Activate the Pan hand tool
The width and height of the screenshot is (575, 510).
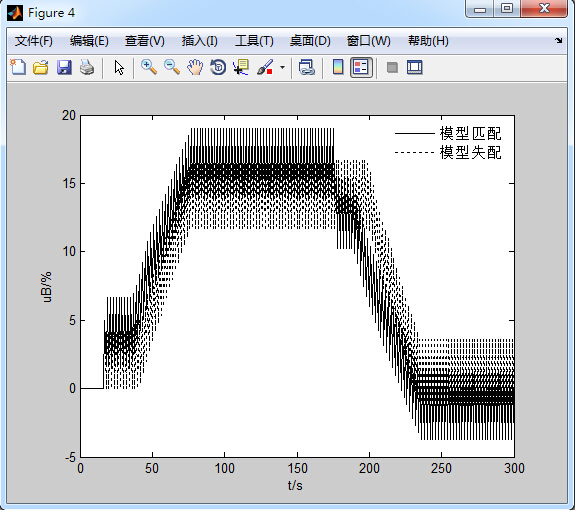[x=195, y=67]
